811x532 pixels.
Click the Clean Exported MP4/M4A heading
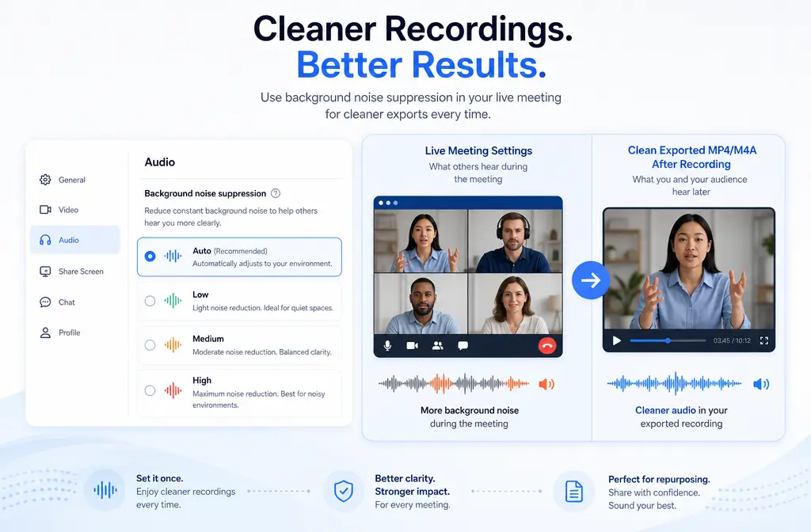click(691, 158)
